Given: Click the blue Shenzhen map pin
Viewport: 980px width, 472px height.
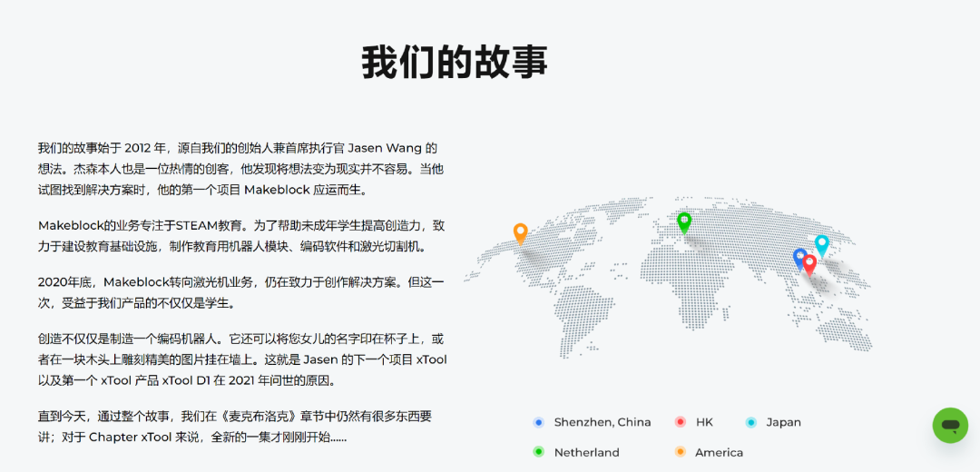Looking at the screenshot, I should (799, 258).
